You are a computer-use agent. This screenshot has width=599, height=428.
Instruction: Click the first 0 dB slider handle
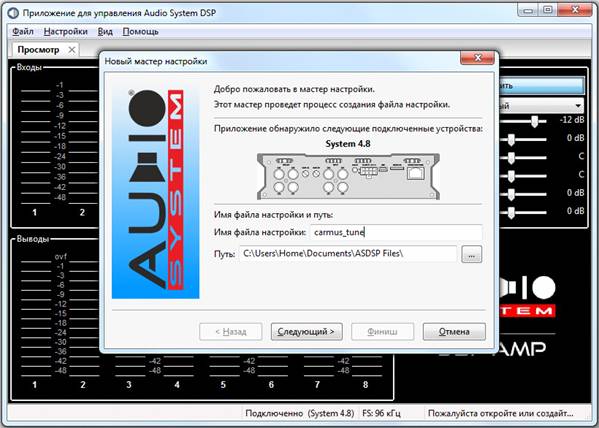[x=511, y=139]
